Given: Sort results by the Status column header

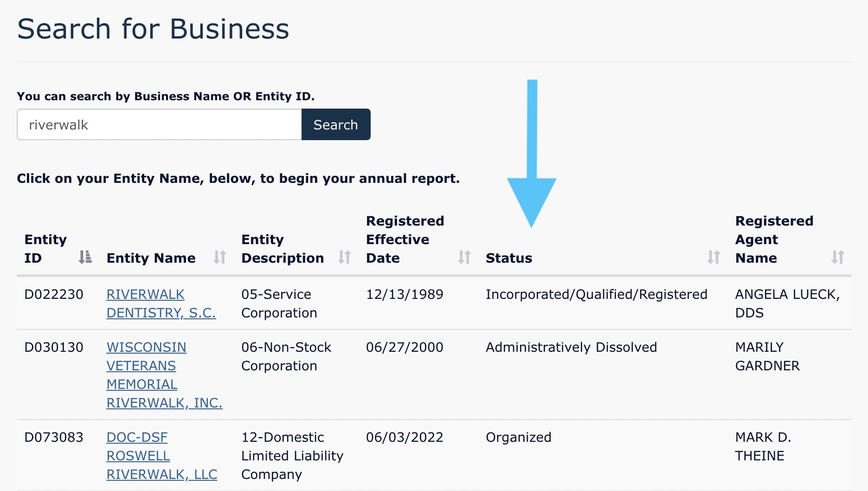Looking at the screenshot, I should click(509, 258).
